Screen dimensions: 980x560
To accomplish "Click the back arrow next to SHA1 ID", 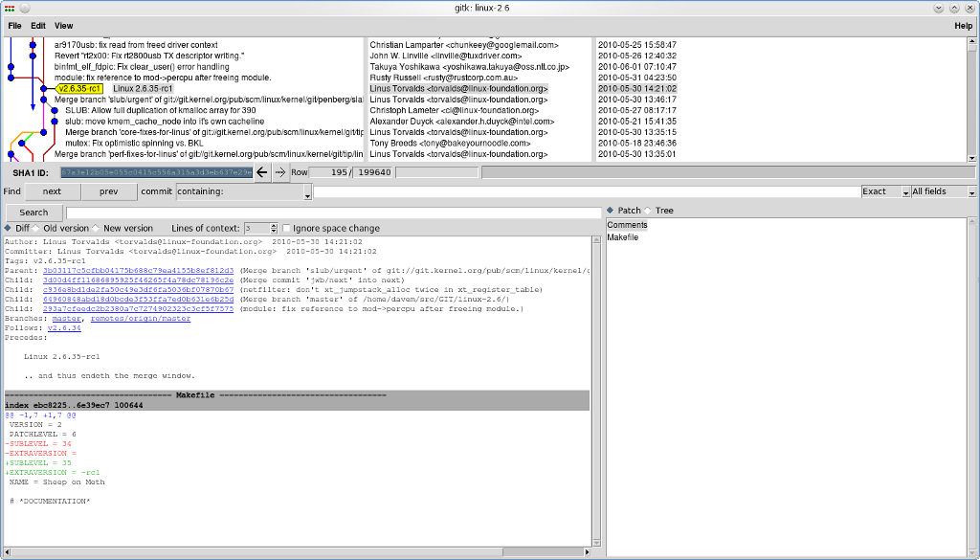I will click(x=262, y=172).
